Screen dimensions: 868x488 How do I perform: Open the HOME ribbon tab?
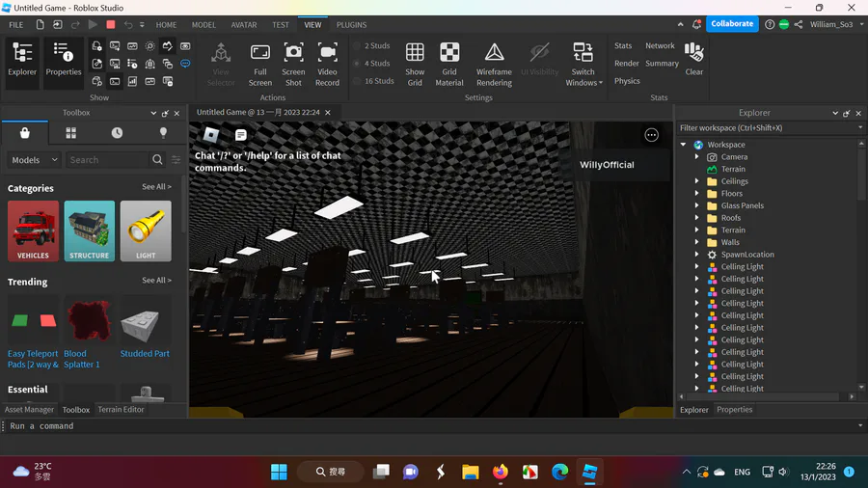(166, 25)
